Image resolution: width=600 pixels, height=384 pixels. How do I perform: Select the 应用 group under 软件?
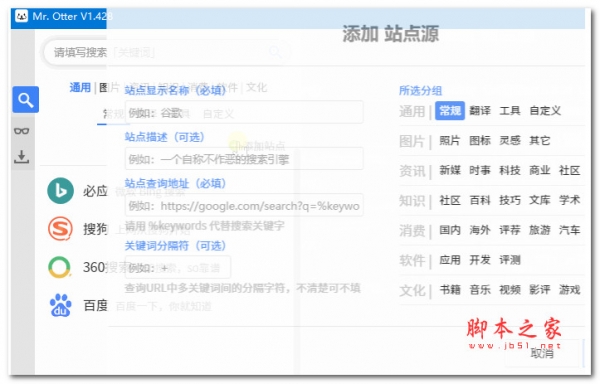pos(450,260)
